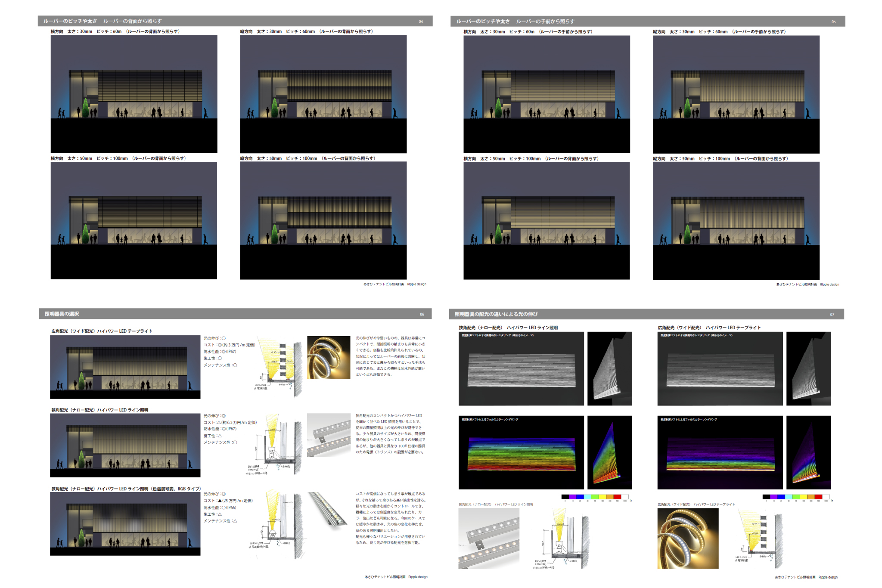Click the black swatch in the left lux legend
This screenshot has height=588, width=882.
pyautogui.click(x=565, y=497)
